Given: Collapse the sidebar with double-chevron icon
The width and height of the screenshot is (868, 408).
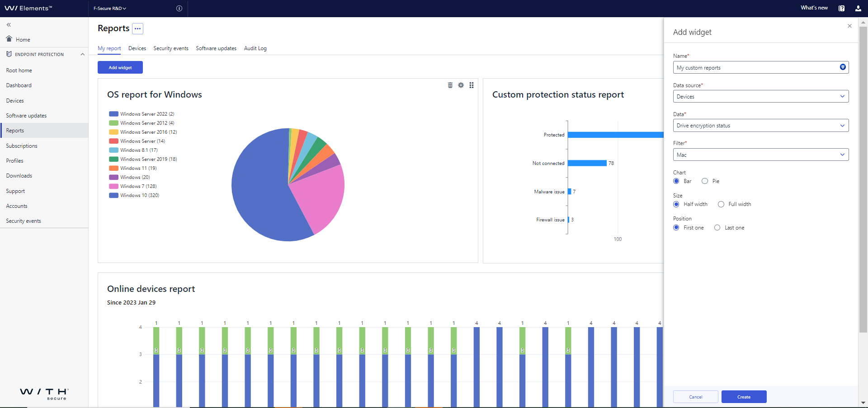Looking at the screenshot, I should click(9, 25).
